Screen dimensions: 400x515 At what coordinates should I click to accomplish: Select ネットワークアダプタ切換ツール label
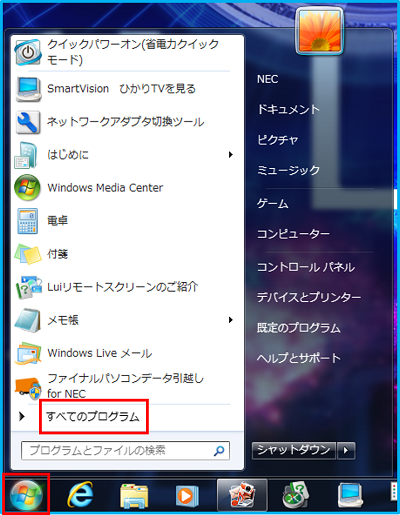[125, 122]
